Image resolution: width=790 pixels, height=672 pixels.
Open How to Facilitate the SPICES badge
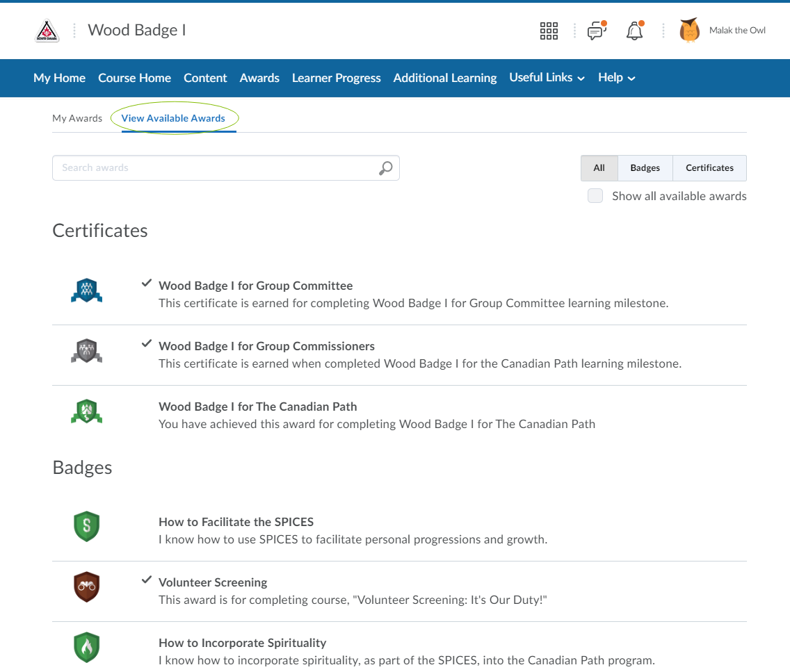[236, 522]
